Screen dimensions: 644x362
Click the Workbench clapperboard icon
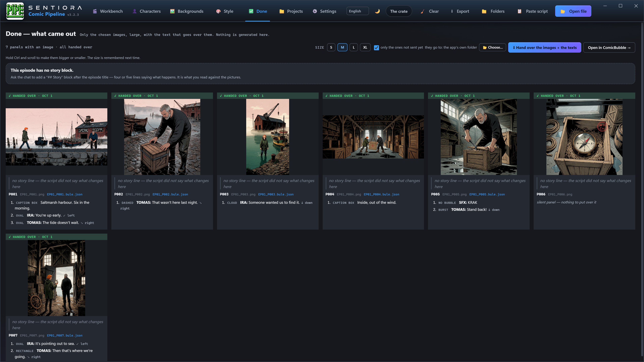(x=95, y=11)
